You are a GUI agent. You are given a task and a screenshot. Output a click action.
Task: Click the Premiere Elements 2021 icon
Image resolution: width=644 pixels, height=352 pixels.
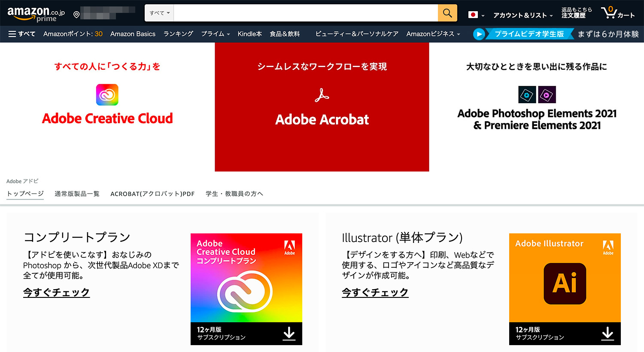pos(547,95)
